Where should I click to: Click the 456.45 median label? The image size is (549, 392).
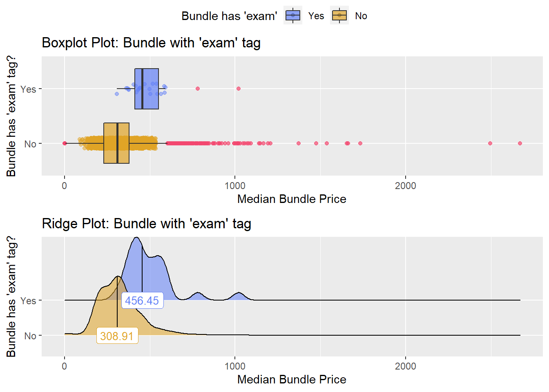point(142,301)
